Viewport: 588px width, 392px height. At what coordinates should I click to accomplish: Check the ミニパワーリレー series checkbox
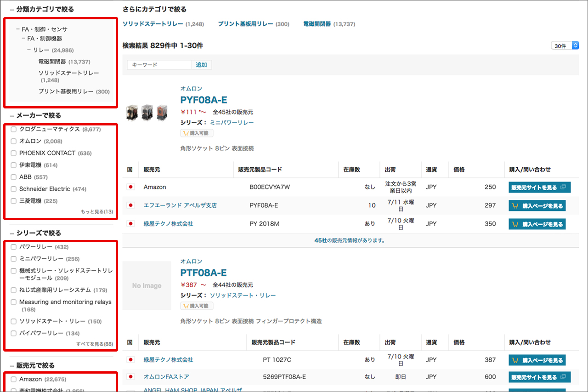point(14,259)
